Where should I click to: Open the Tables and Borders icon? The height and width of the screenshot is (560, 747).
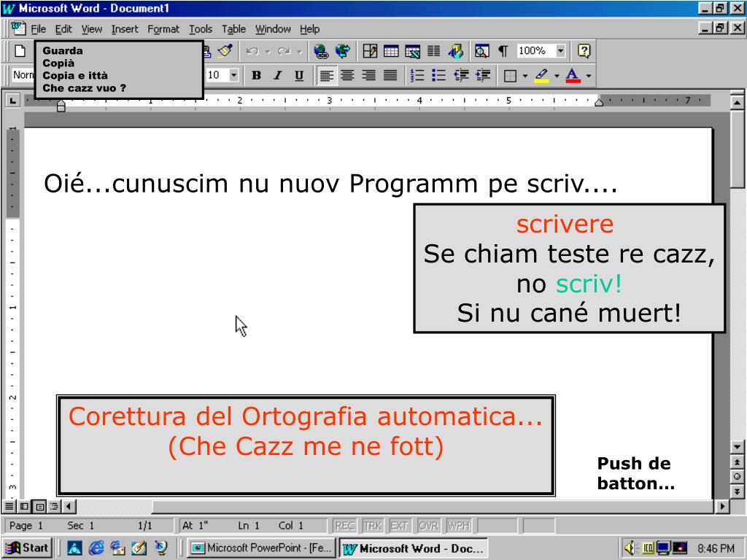370,51
